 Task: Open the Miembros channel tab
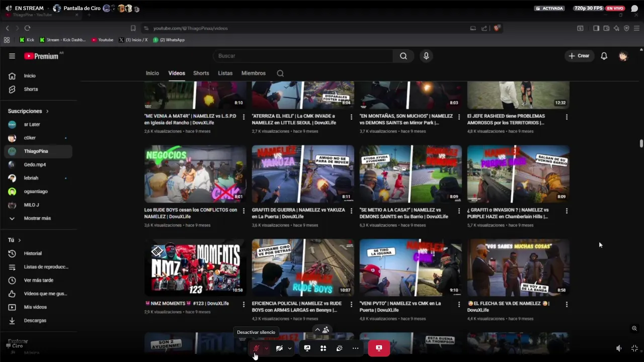pyautogui.click(x=253, y=73)
